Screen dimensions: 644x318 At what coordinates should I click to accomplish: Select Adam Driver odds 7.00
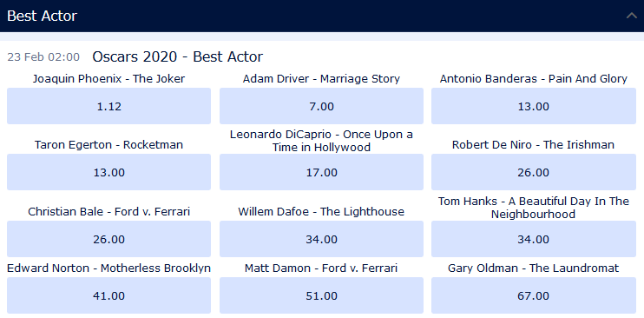click(x=321, y=106)
